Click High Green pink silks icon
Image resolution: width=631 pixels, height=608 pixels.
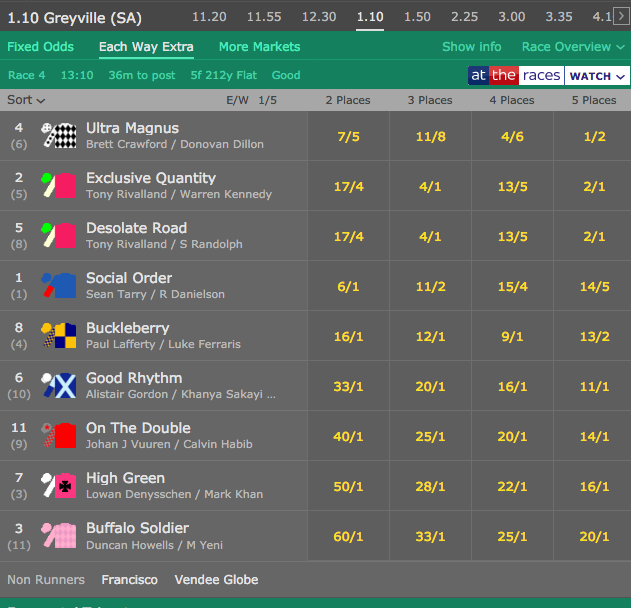click(x=59, y=486)
